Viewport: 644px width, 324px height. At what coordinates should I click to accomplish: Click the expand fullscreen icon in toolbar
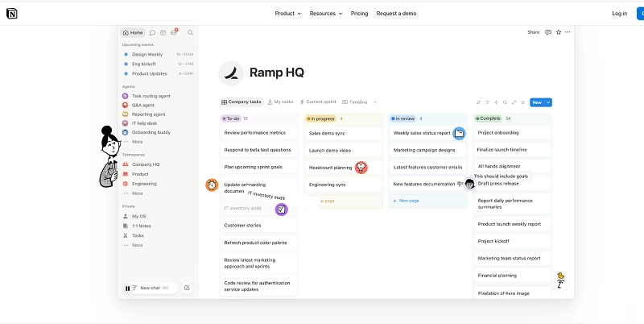click(x=514, y=102)
